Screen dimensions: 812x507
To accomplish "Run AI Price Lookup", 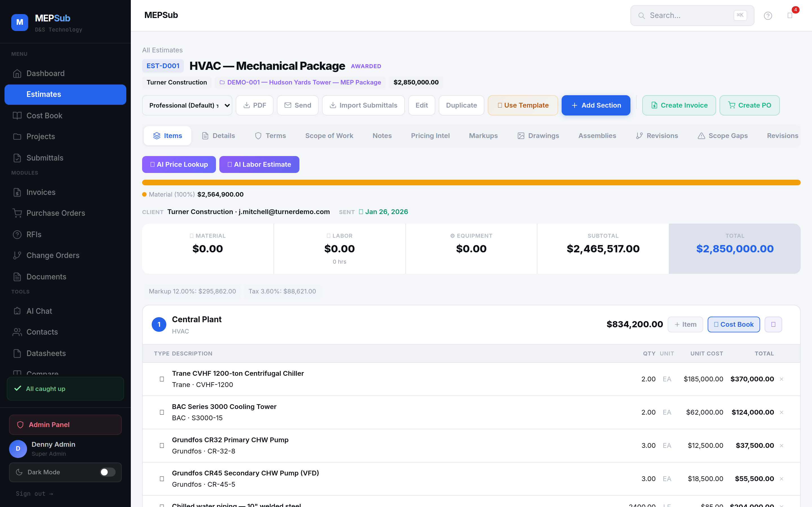I will [x=179, y=164].
